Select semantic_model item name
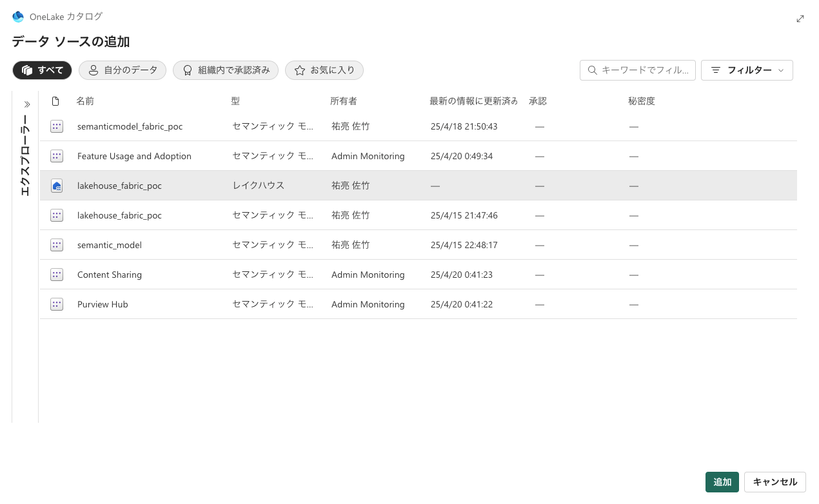The image size is (819, 504). pos(110,245)
